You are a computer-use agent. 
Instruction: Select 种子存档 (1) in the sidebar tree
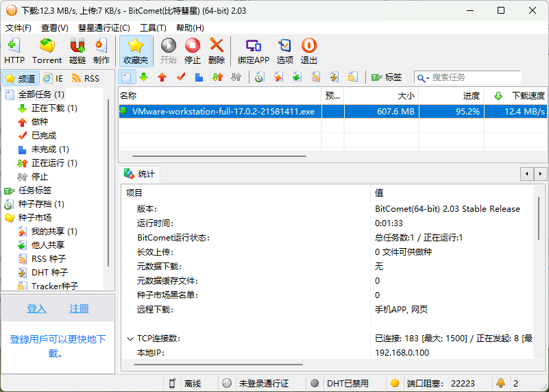point(41,204)
